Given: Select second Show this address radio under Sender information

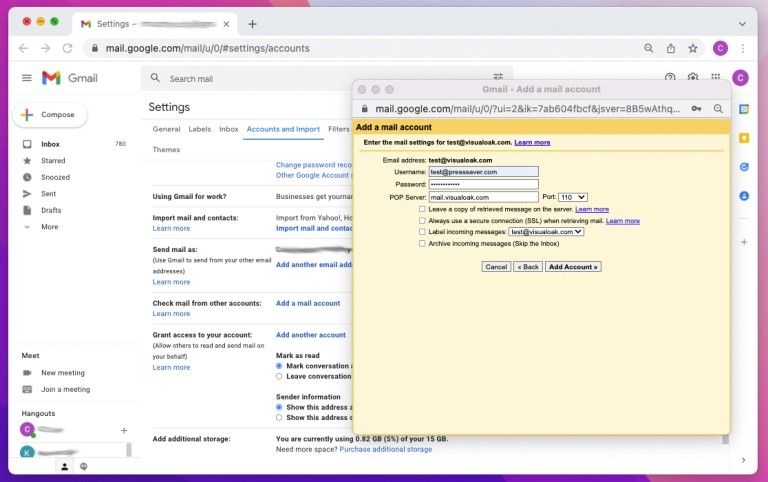Looking at the screenshot, I should [279, 417].
